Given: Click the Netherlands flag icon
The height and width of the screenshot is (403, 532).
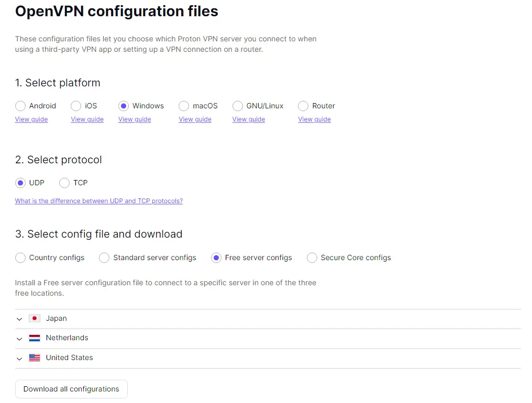Looking at the screenshot, I should [35, 338].
